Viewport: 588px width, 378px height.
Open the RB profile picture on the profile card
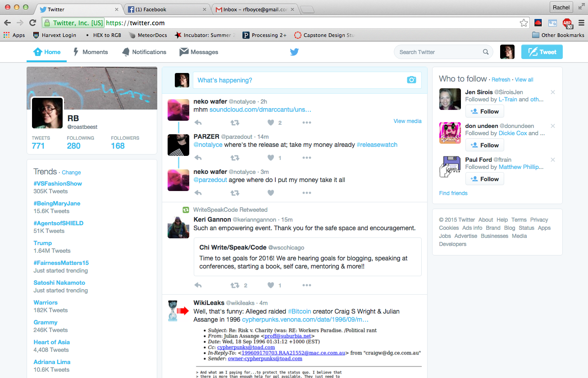point(47,113)
